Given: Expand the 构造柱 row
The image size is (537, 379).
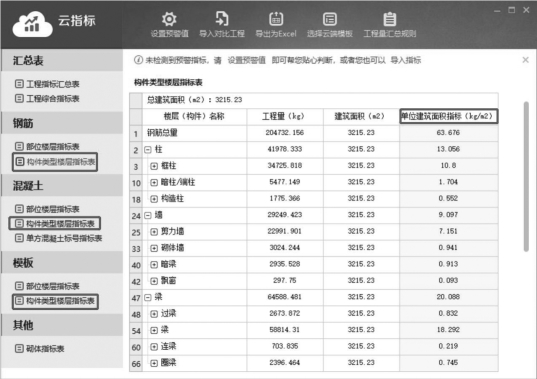Looking at the screenshot, I should (x=154, y=199).
